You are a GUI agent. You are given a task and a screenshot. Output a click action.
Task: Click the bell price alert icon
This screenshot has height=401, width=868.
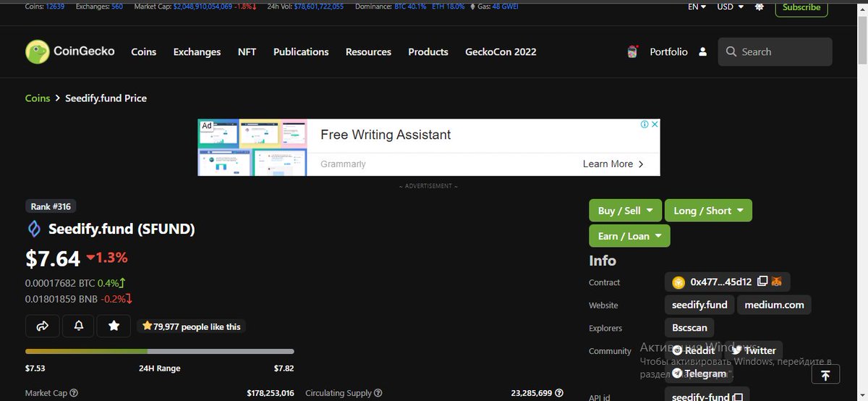point(78,326)
